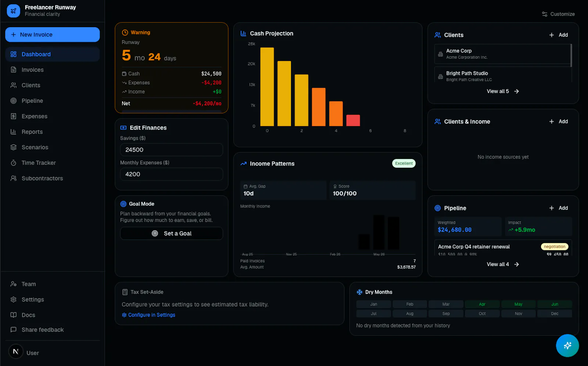The width and height of the screenshot is (588, 366).
Task: Click the Cash Projection chart icon
Action: click(x=243, y=33)
